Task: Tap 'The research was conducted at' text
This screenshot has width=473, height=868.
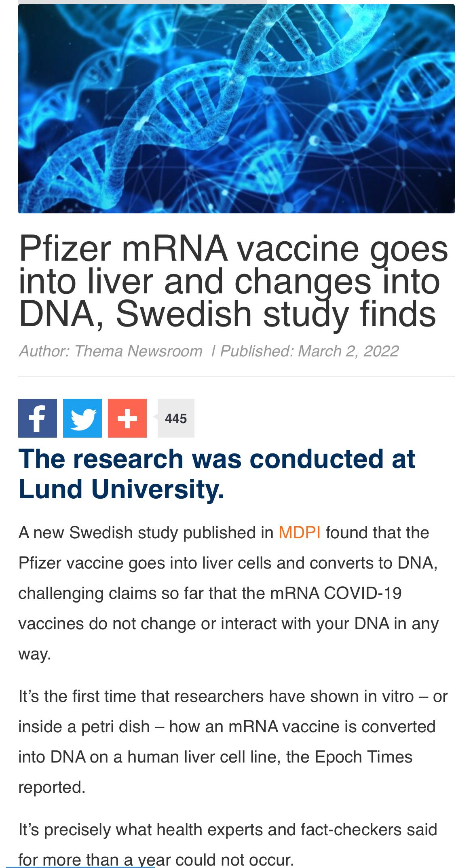Action: pos(217,459)
